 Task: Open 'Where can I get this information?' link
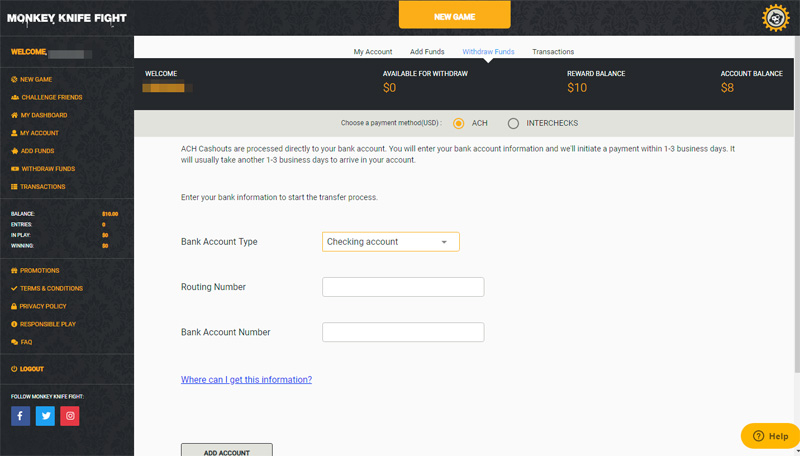246,379
